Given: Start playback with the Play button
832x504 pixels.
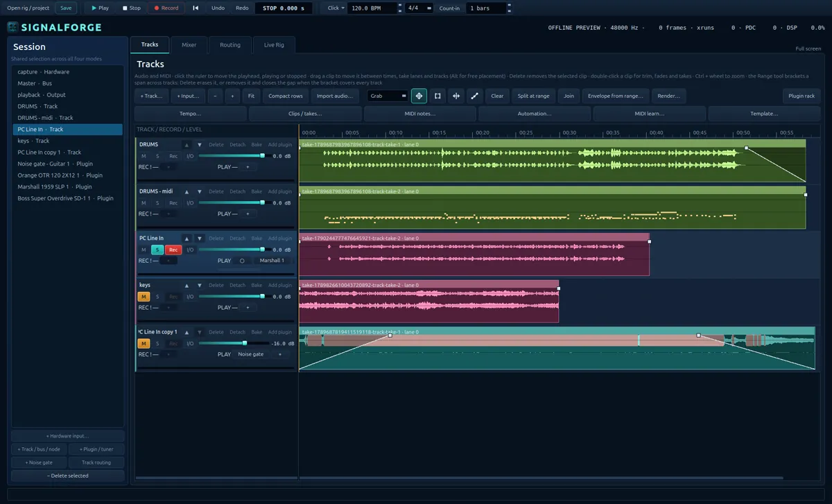Looking at the screenshot, I should click(101, 8).
